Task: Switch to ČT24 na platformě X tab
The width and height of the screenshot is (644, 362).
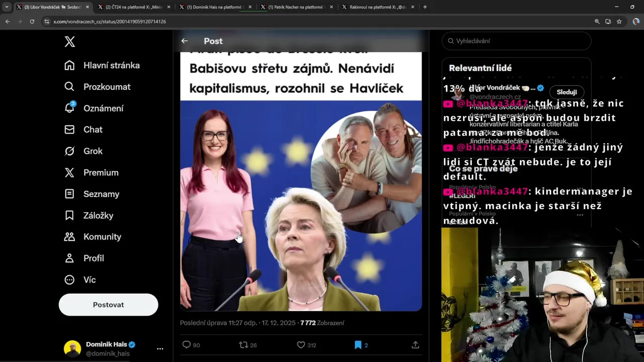Action: tap(133, 7)
